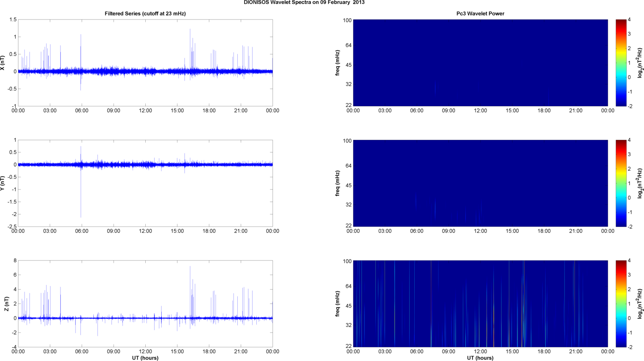Click the "8" tick on the Z axis
This screenshot has width=644, height=361.
[x=15, y=261]
